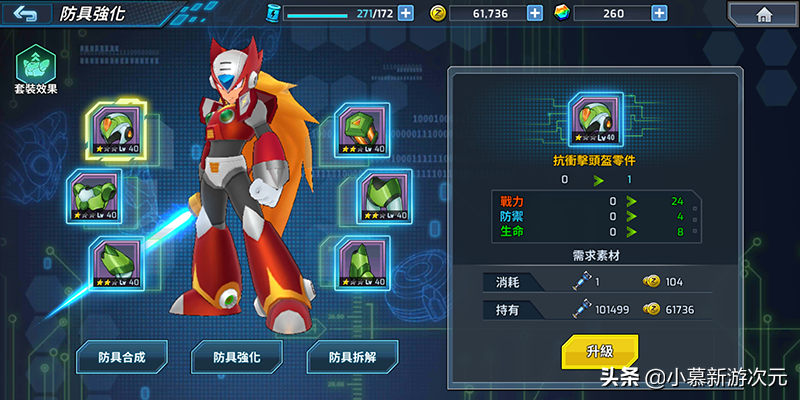Image resolution: width=800 pixels, height=400 pixels.
Task: Select the green helmet armor slot
Action: pos(116,128)
